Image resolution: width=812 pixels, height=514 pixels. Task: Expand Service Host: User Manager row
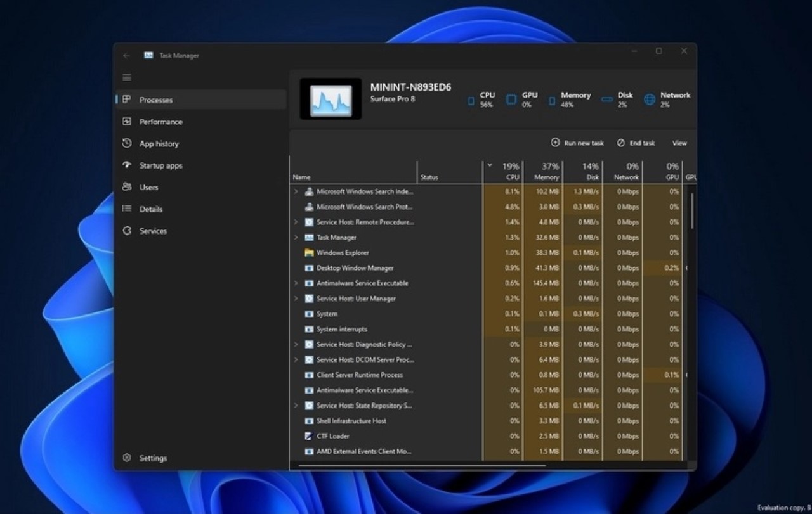tap(296, 299)
